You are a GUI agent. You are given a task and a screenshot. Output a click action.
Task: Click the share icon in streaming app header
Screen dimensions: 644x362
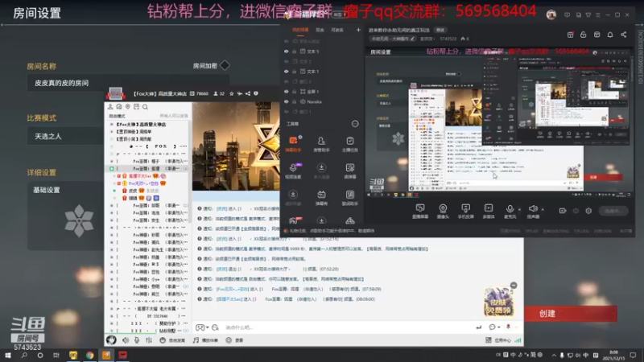(623, 35)
